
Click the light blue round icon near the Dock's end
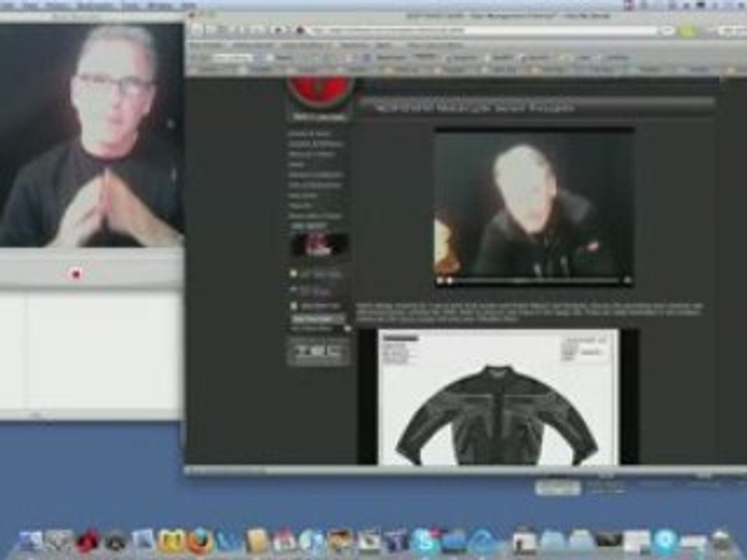(665, 541)
